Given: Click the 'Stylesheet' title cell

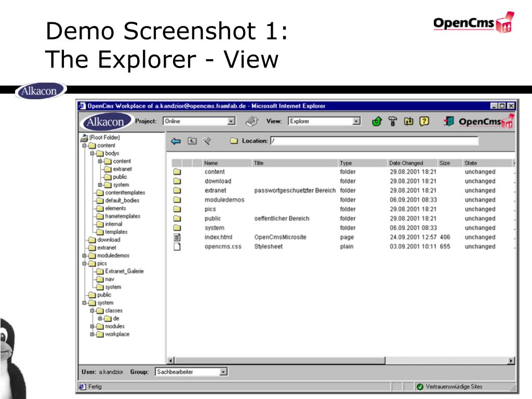Looking at the screenshot, I should [269, 247].
